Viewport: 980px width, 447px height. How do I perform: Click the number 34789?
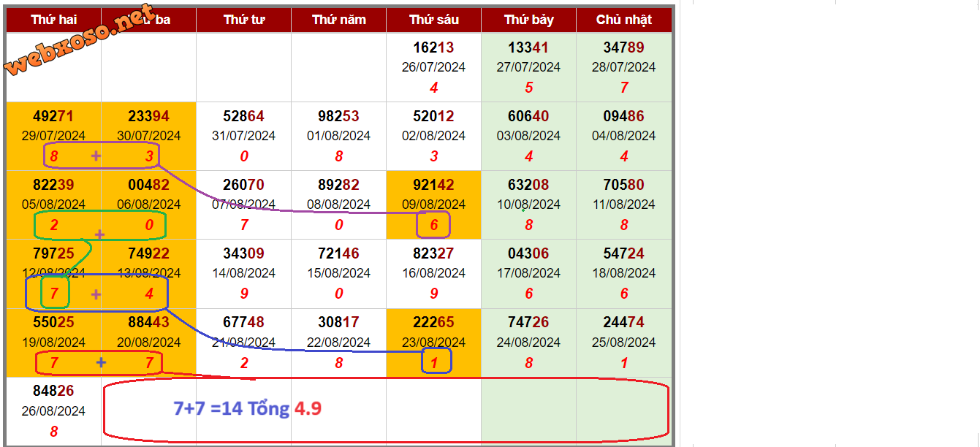coord(624,47)
